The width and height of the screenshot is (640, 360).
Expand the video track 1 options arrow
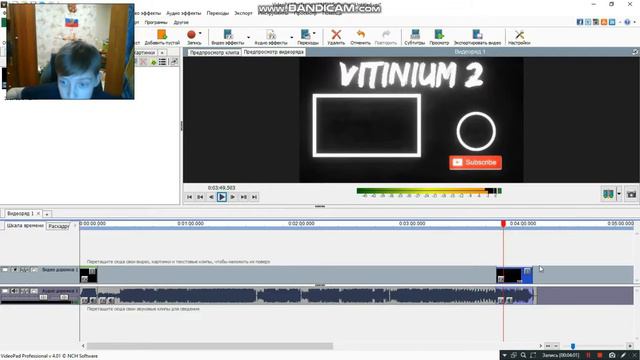pyautogui.click(x=15, y=270)
